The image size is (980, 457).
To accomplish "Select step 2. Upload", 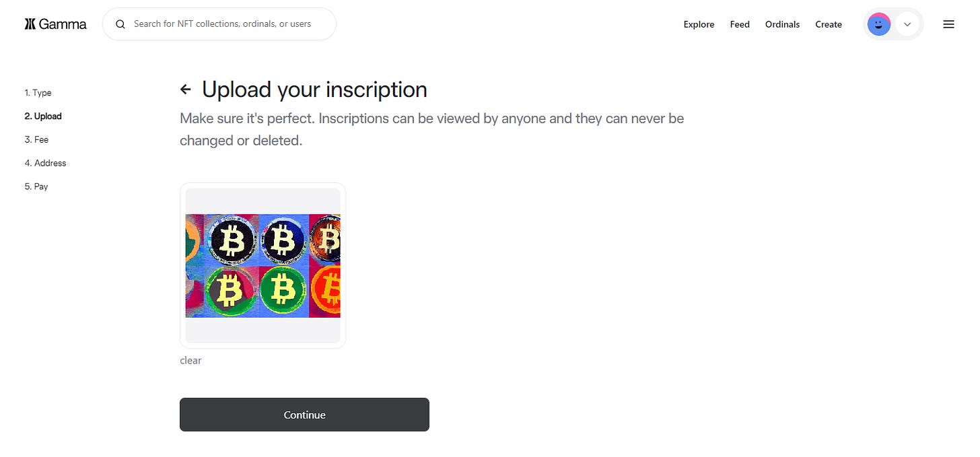I will click(43, 116).
